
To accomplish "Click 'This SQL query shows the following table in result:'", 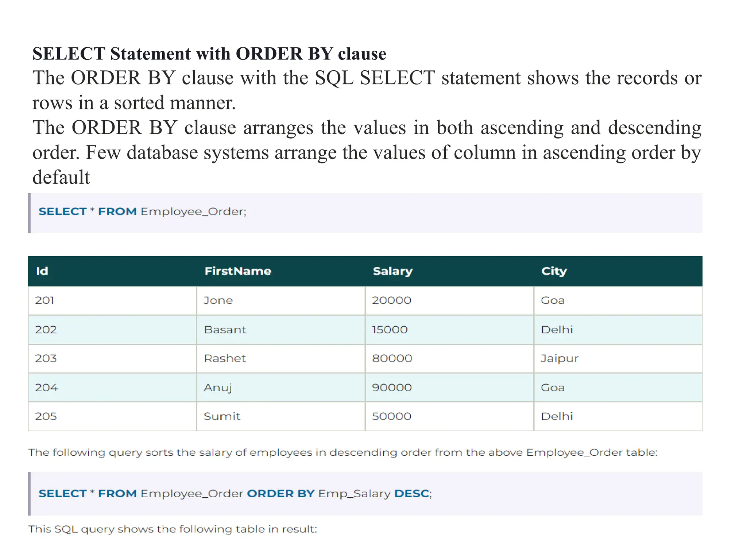I will pyautogui.click(x=173, y=529).
